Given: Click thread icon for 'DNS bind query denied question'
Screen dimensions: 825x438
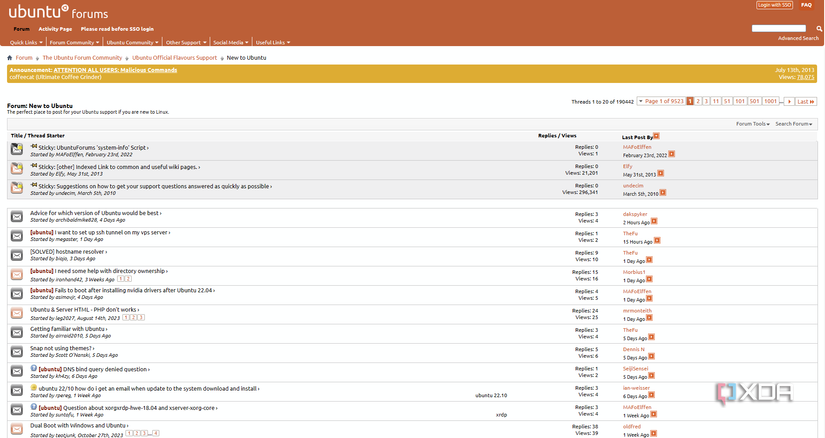Looking at the screenshot, I should point(17,371).
